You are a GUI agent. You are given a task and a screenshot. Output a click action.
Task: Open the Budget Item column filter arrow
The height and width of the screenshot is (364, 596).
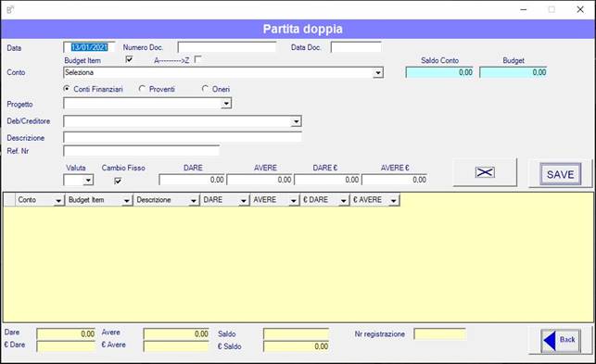(x=127, y=200)
